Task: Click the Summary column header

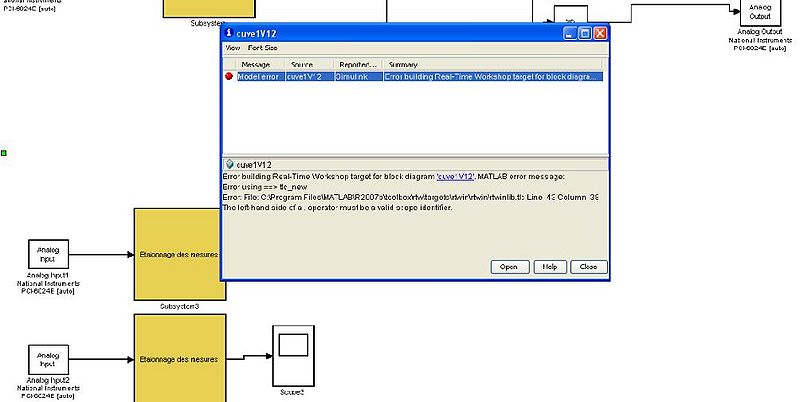Action: (403, 64)
